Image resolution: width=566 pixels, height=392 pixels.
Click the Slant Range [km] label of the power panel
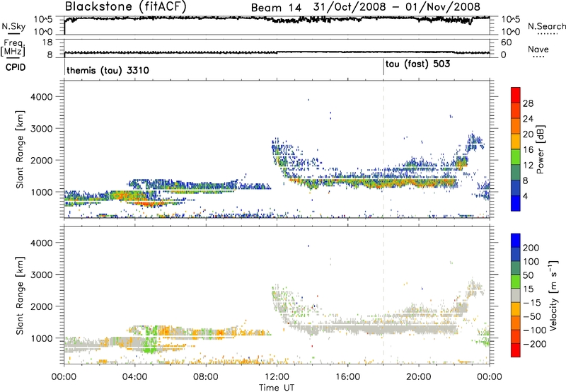pos(20,149)
